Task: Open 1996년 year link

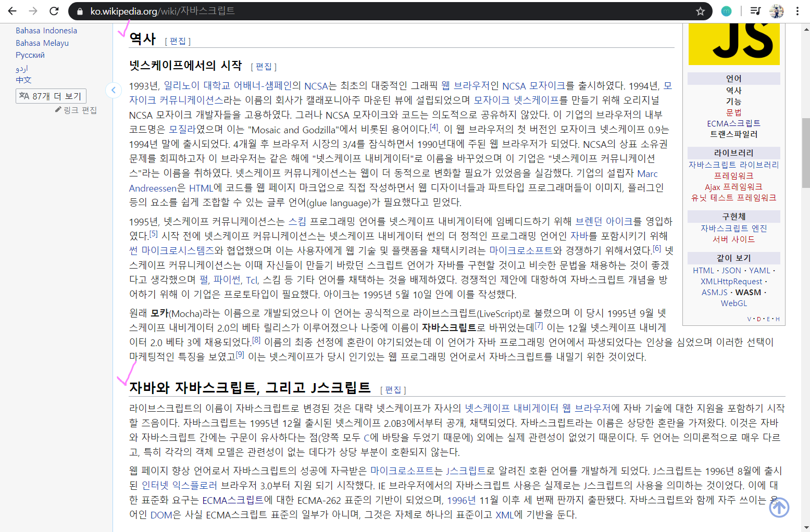Action: (x=461, y=500)
